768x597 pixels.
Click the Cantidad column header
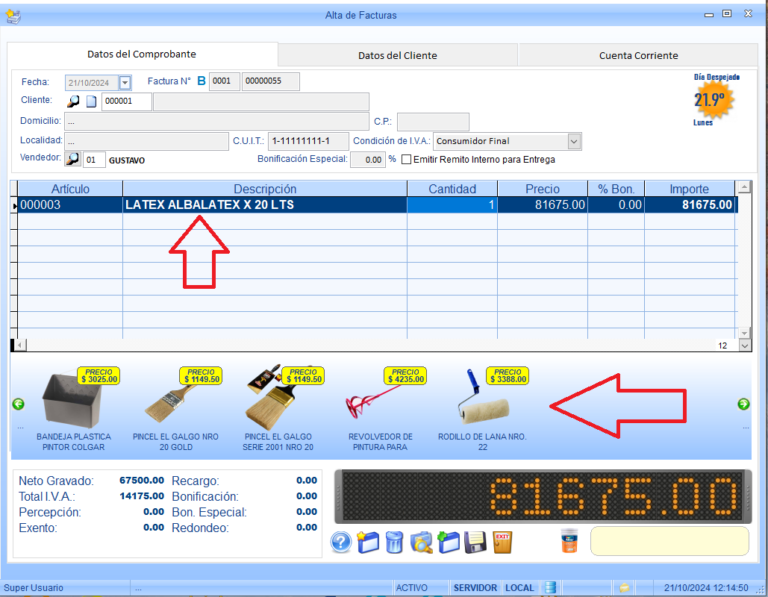click(452, 189)
